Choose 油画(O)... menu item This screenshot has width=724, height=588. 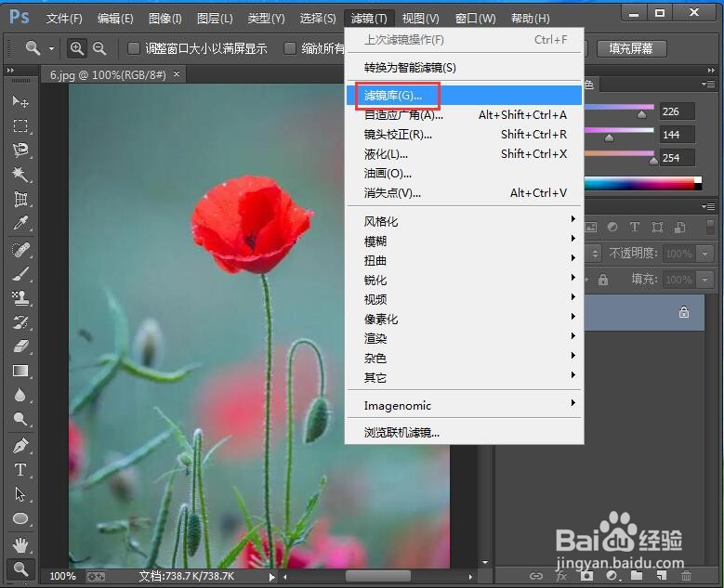pos(465,173)
